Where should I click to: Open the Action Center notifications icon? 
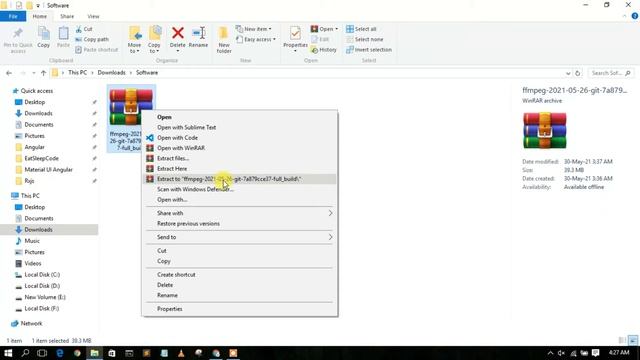pyautogui.click(x=596, y=353)
